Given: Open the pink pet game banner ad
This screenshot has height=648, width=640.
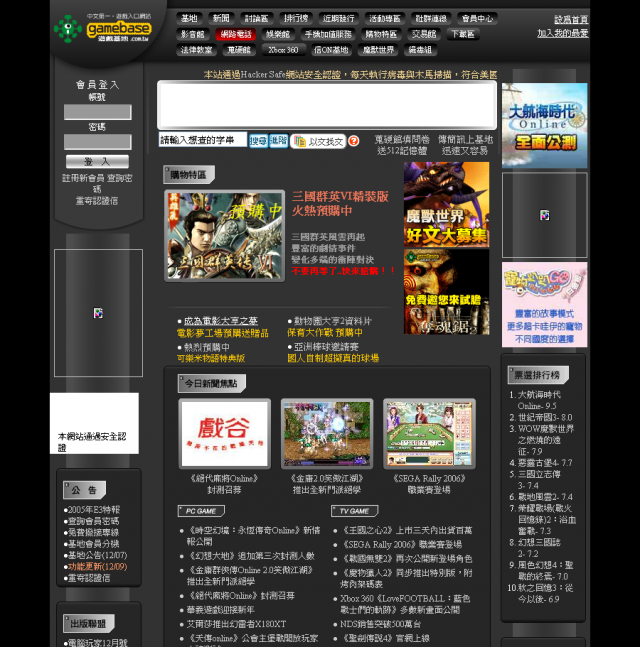Looking at the screenshot, I should coord(545,305).
